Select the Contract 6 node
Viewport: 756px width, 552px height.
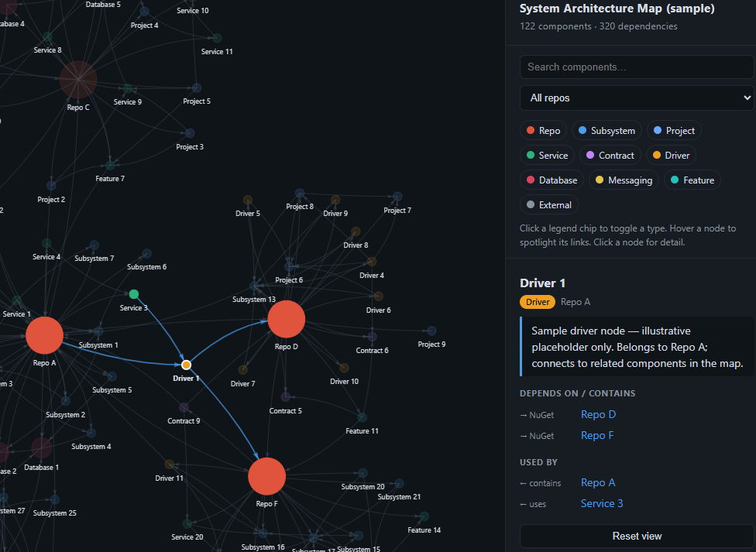click(x=373, y=337)
